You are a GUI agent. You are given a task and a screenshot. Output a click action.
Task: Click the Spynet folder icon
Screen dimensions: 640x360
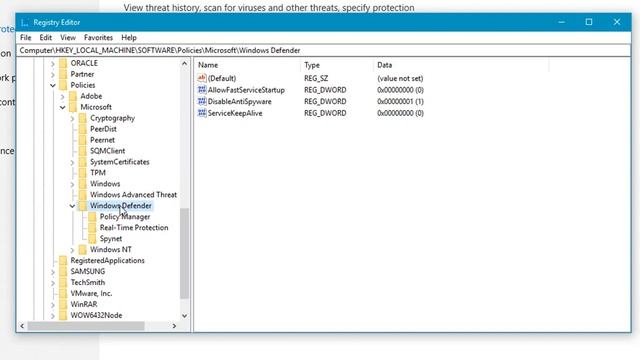(x=92, y=239)
